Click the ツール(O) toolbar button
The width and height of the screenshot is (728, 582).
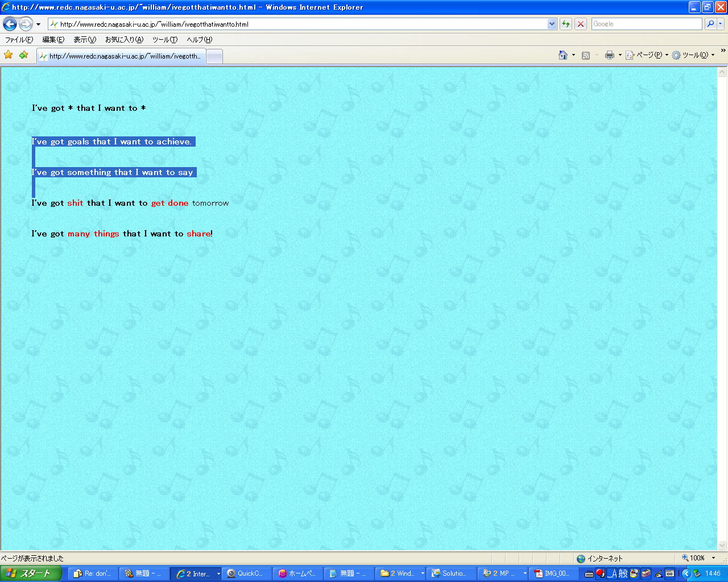tap(690, 55)
